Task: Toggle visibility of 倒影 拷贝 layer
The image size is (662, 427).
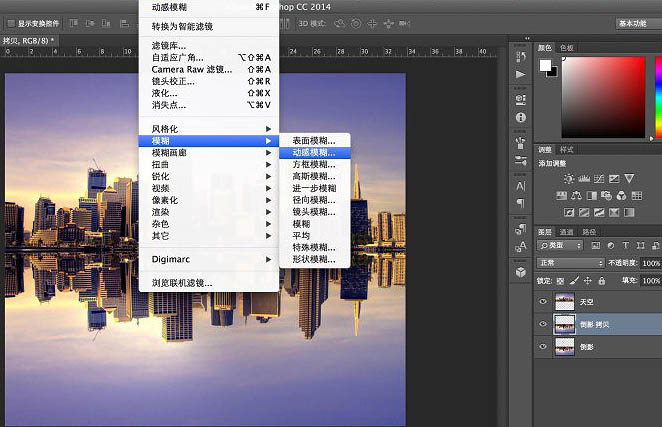Action: click(x=543, y=323)
